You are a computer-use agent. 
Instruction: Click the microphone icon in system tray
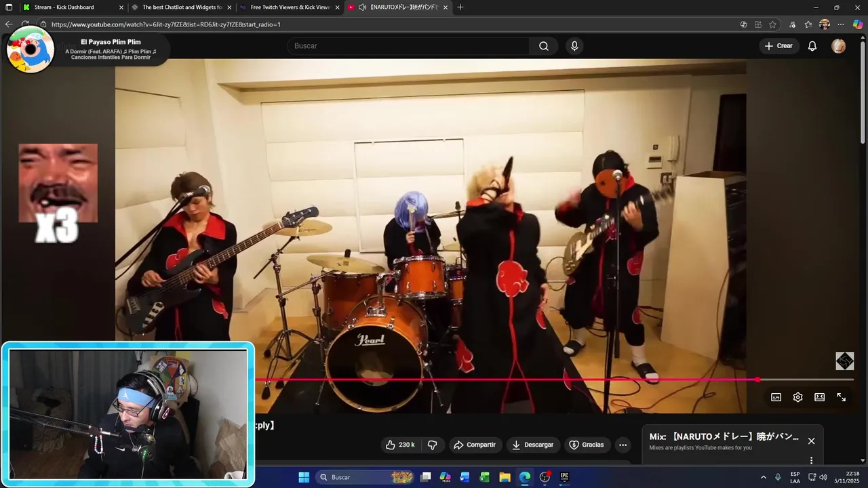[x=778, y=477]
